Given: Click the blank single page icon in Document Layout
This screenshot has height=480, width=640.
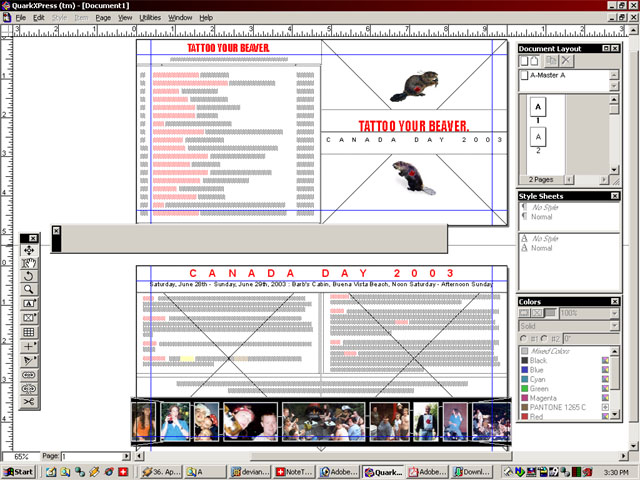Looking at the screenshot, I should pyautogui.click(x=524, y=61).
